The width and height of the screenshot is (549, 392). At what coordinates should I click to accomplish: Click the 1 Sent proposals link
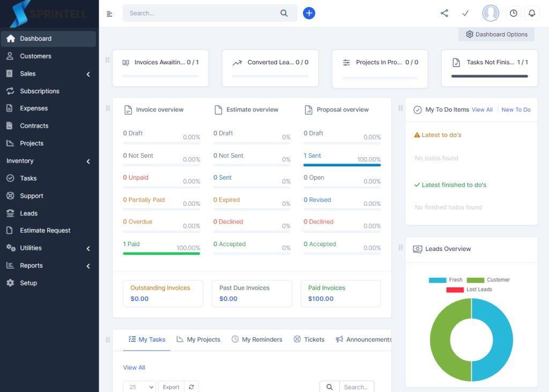[x=313, y=156]
